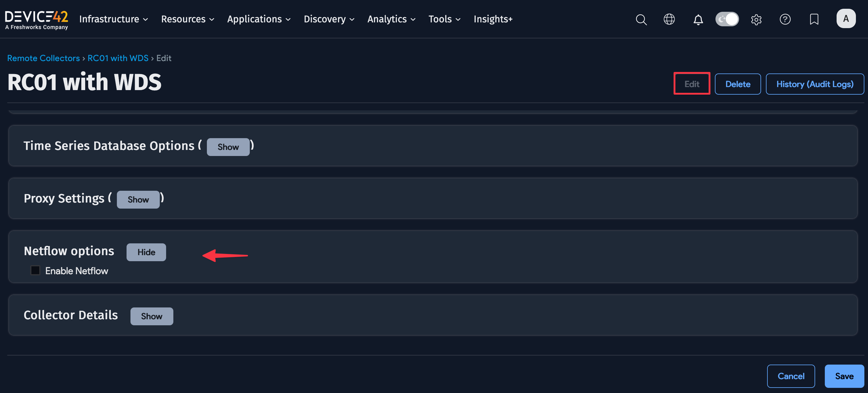Open the Insights+ menu item
Viewport: 868px width, 393px height.
tap(493, 19)
